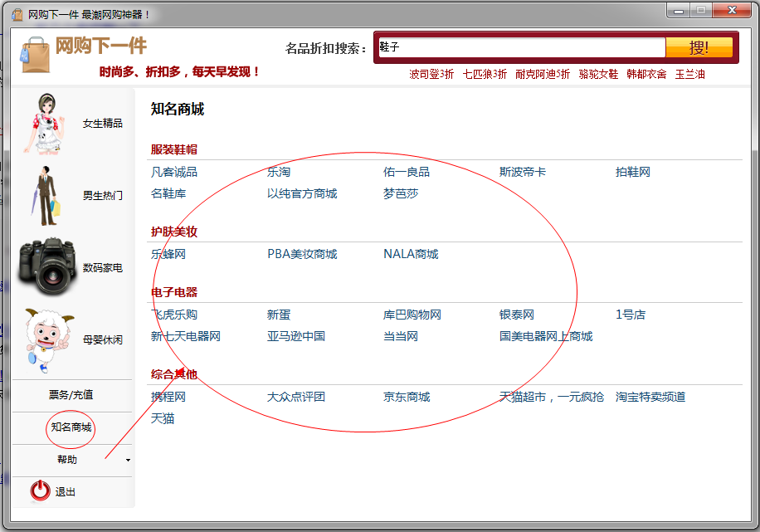Visit the 库巴购物网 link
The image size is (760, 532).
click(412, 315)
